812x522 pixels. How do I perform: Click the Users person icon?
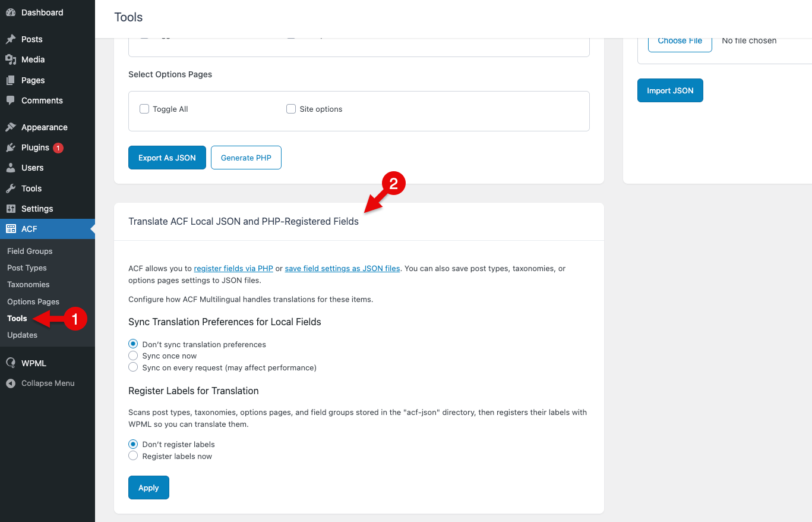click(x=11, y=168)
